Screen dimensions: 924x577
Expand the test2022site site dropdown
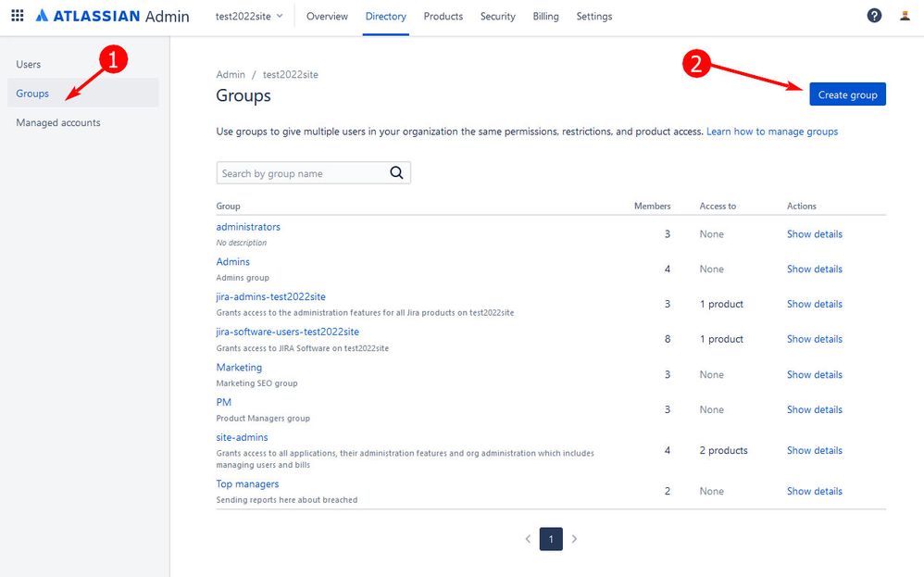tap(249, 17)
